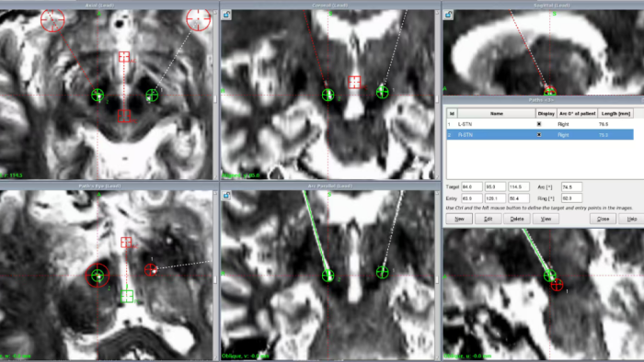
Task: Click small red marker 1 in Path's Eye view
Action: tap(151, 270)
